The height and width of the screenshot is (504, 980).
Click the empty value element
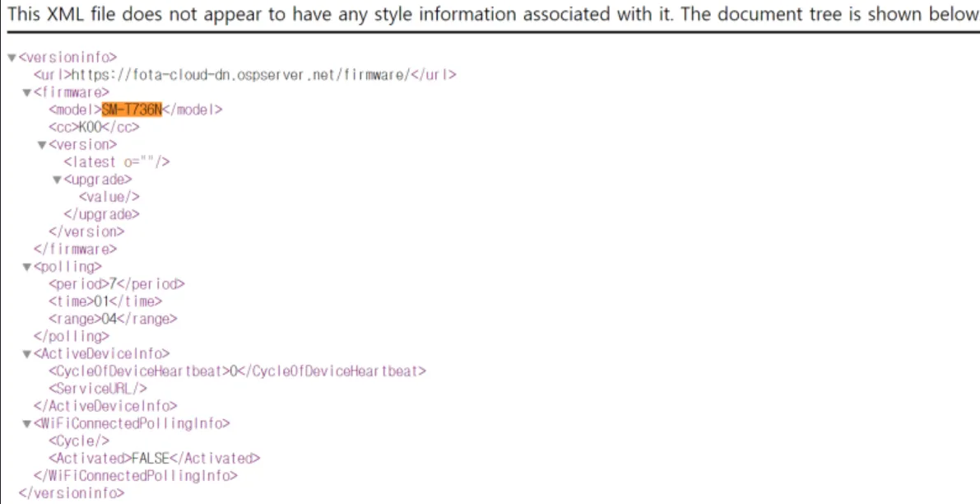coord(109,197)
